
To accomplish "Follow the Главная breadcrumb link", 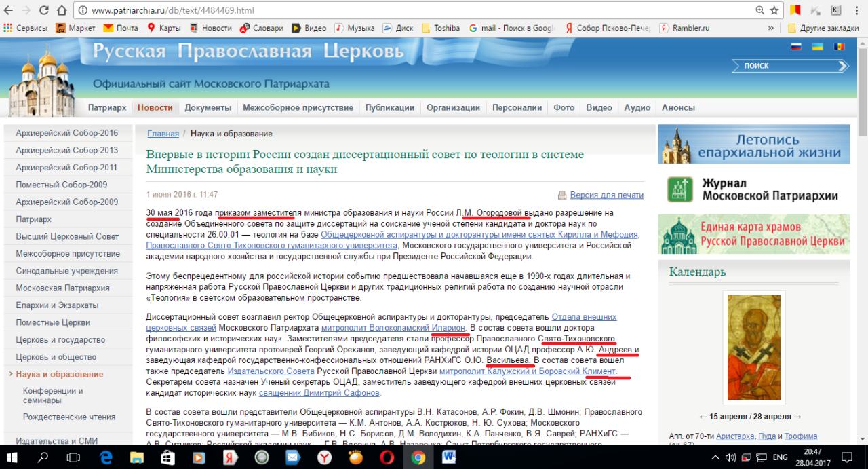I will point(163,134).
